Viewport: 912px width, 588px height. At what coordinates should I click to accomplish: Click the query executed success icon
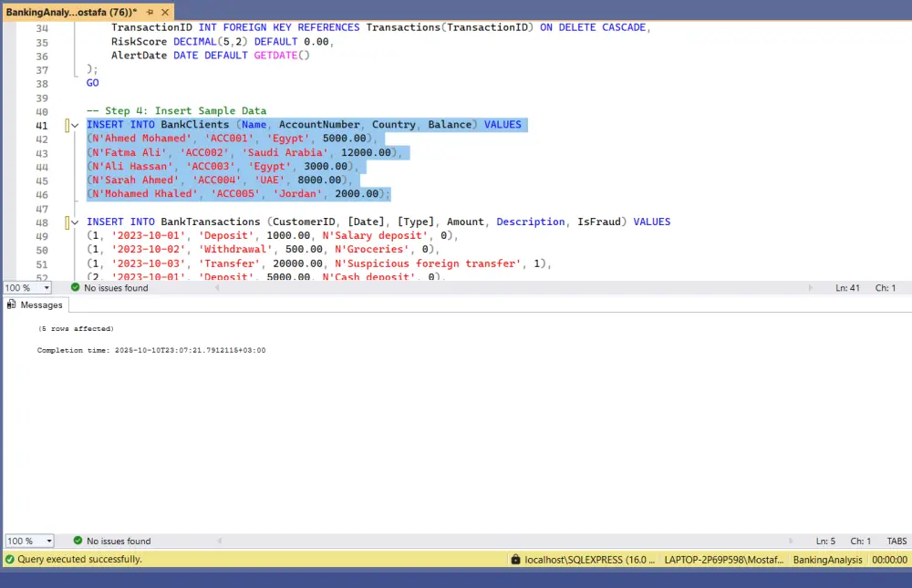10,559
